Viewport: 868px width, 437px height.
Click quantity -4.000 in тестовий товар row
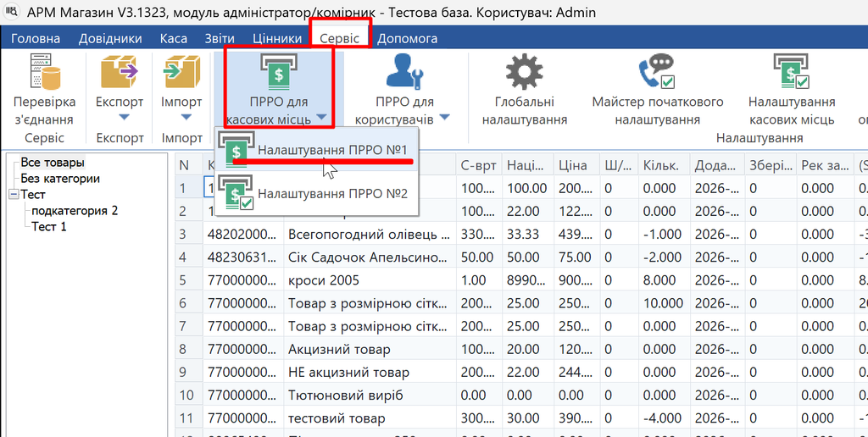coord(664,418)
